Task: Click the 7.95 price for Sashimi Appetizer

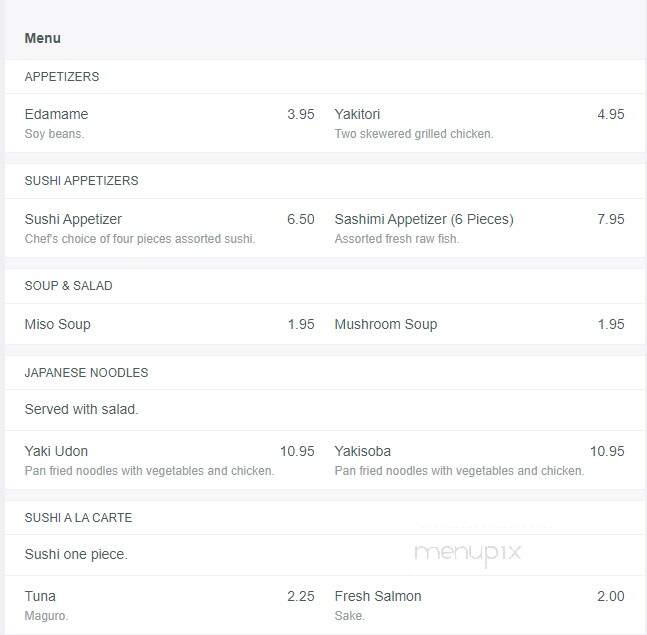Action: click(611, 219)
